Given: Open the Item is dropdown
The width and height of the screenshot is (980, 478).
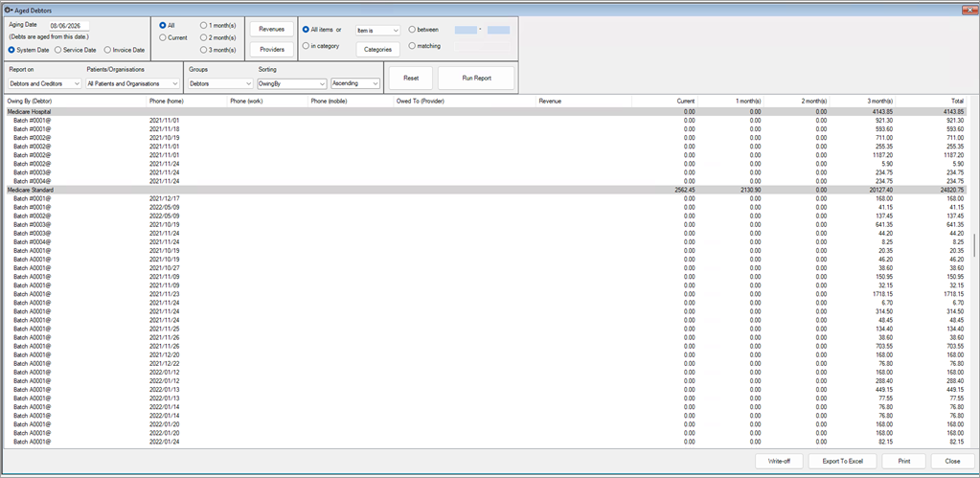Looking at the screenshot, I should pyautogui.click(x=377, y=30).
